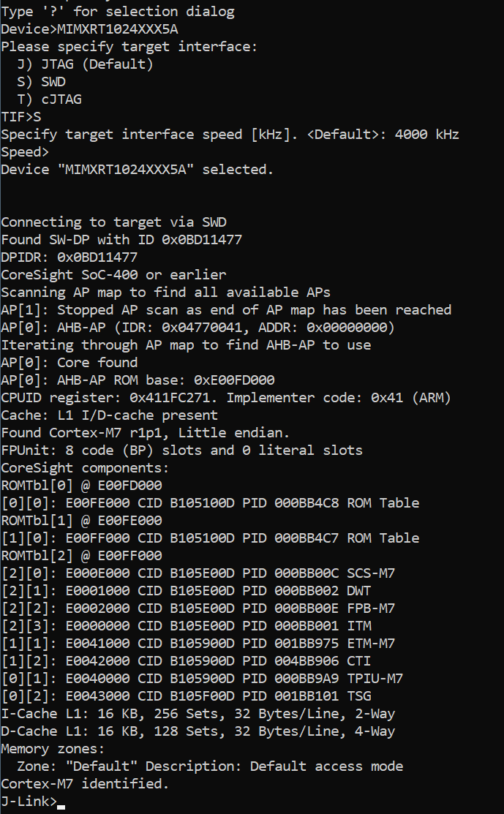The image size is (504, 814).
Task: Click the empty Speed> prompt line
Action: [25, 152]
